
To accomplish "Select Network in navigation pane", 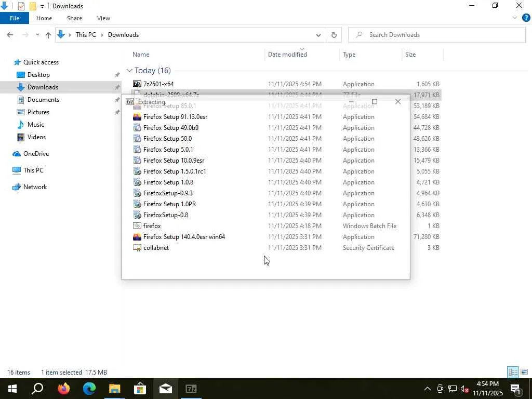I will 35,187.
